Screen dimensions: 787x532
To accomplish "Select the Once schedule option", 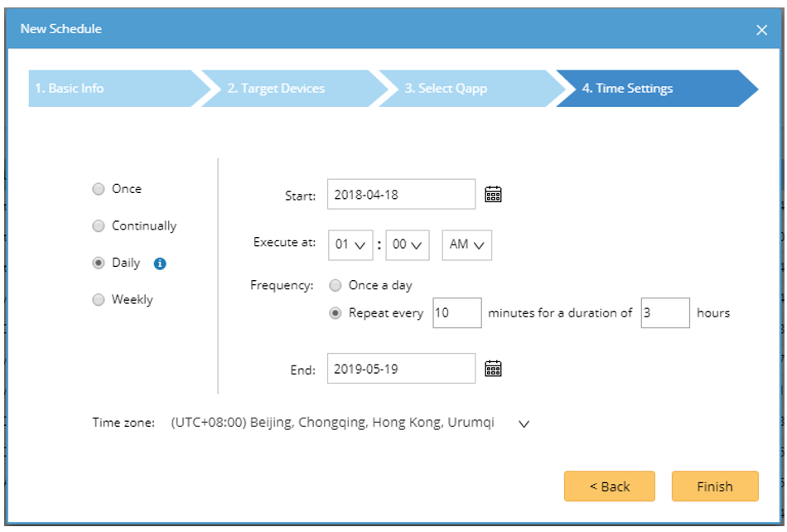I will point(99,188).
